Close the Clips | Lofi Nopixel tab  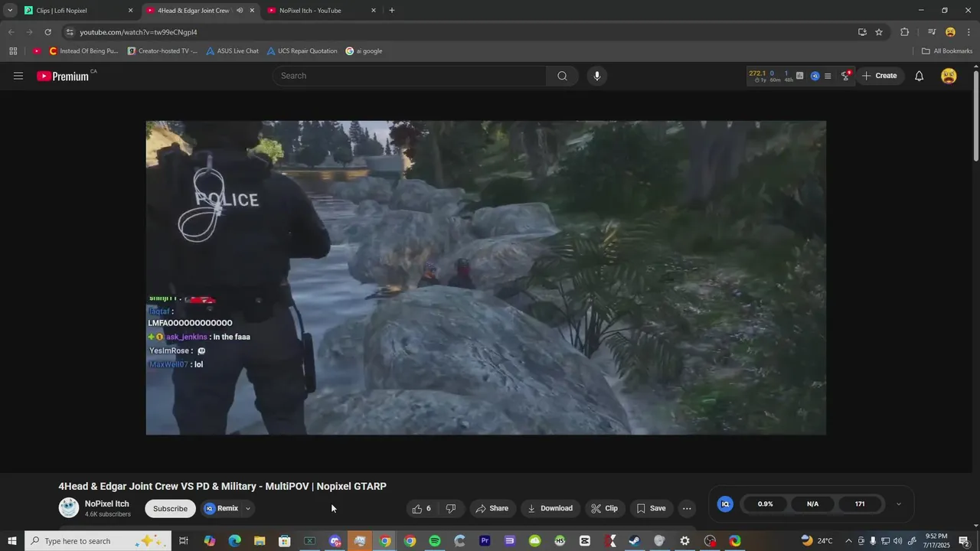(x=130, y=11)
